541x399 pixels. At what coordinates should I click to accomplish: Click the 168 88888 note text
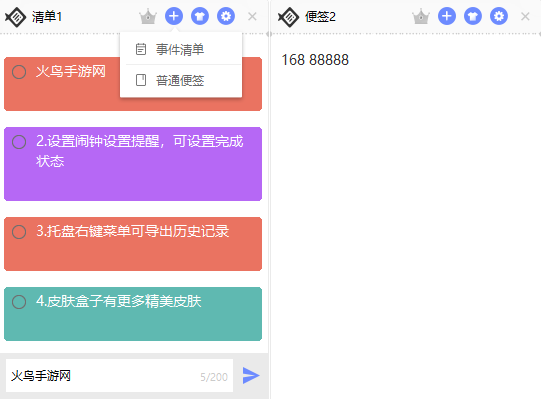(315, 60)
